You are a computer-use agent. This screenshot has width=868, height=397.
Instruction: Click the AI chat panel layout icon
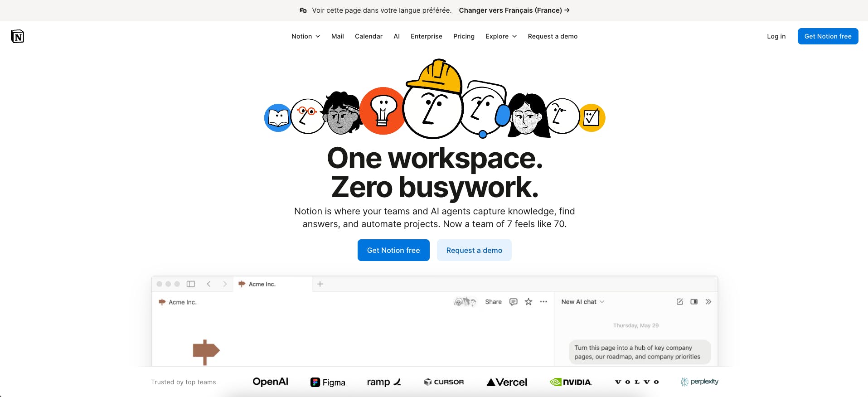click(x=694, y=302)
